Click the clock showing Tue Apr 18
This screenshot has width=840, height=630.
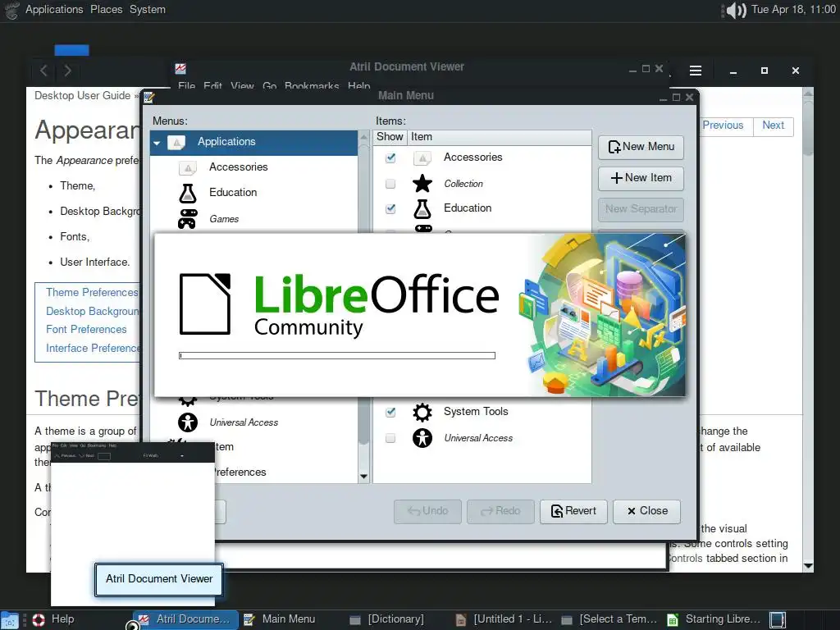[x=793, y=10]
